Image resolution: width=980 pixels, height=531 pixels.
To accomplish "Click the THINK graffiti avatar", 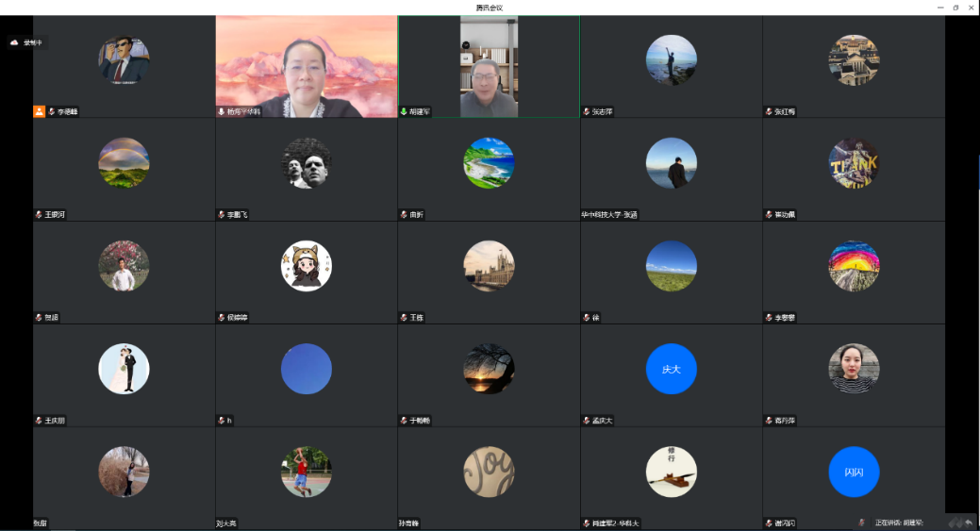I will [x=854, y=163].
